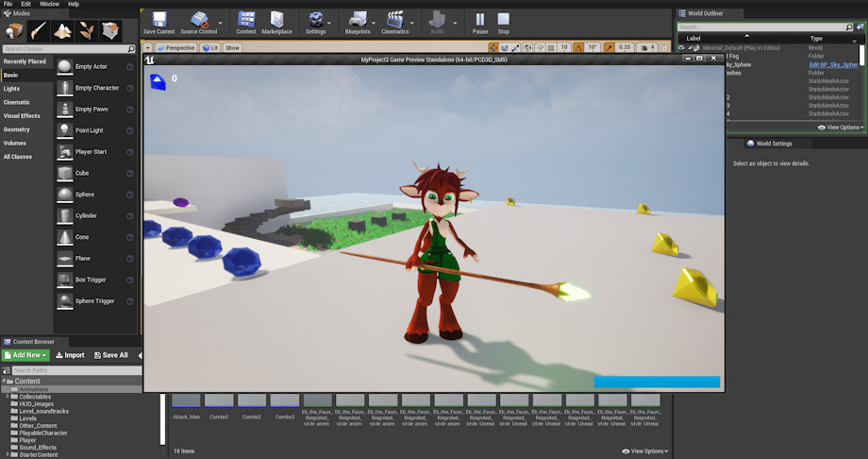This screenshot has height=459, width=868.
Task: Toggle scale snapping icon
Action: point(609,47)
